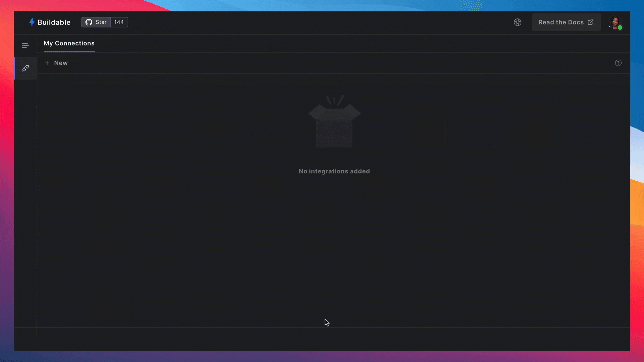Click the No integrations added message
Image resolution: width=644 pixels, height=362 pixels.
pos(334,171)
